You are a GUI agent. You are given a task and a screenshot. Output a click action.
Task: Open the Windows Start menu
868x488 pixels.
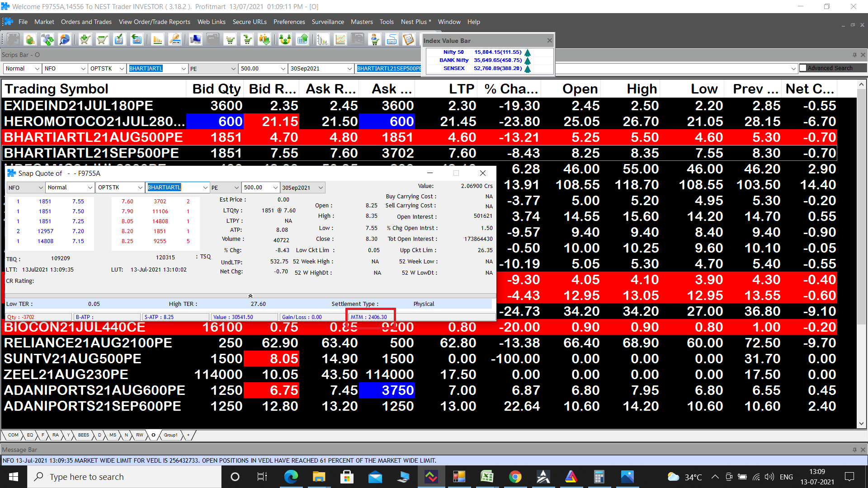tap(14, 477)
